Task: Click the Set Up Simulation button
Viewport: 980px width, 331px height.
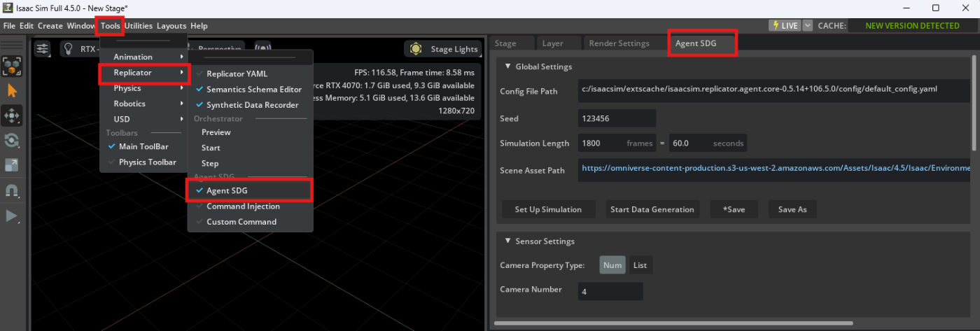Action: [548, 209]
